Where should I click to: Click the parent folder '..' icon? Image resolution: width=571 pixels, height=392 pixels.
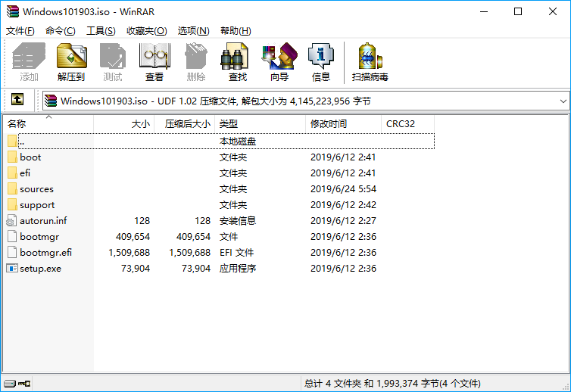click(12, 141)
